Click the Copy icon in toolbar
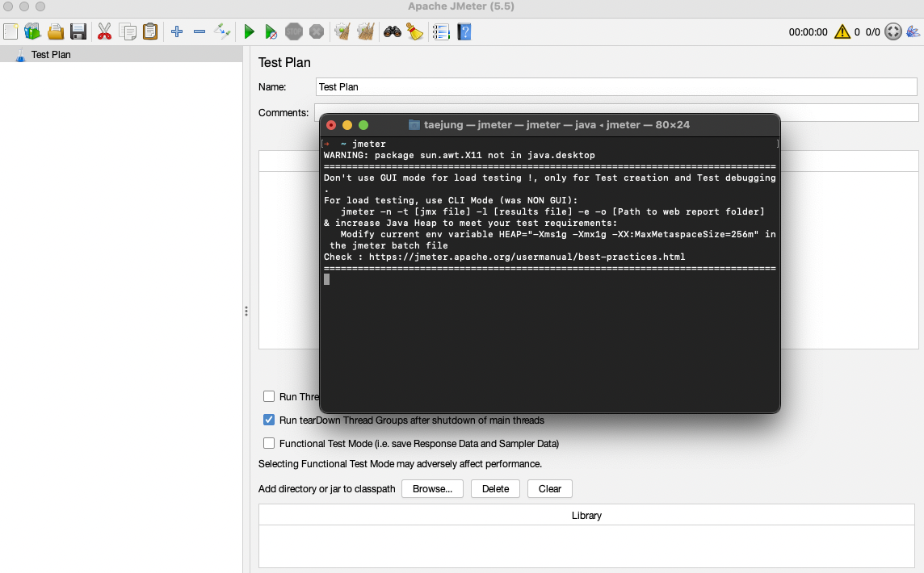The image size is (924, 573). point(128,31)
